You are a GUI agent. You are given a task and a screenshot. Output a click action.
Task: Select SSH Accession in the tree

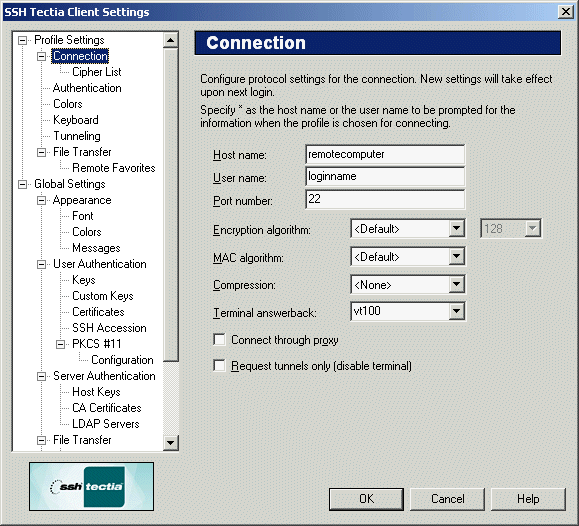coord(109,328)
